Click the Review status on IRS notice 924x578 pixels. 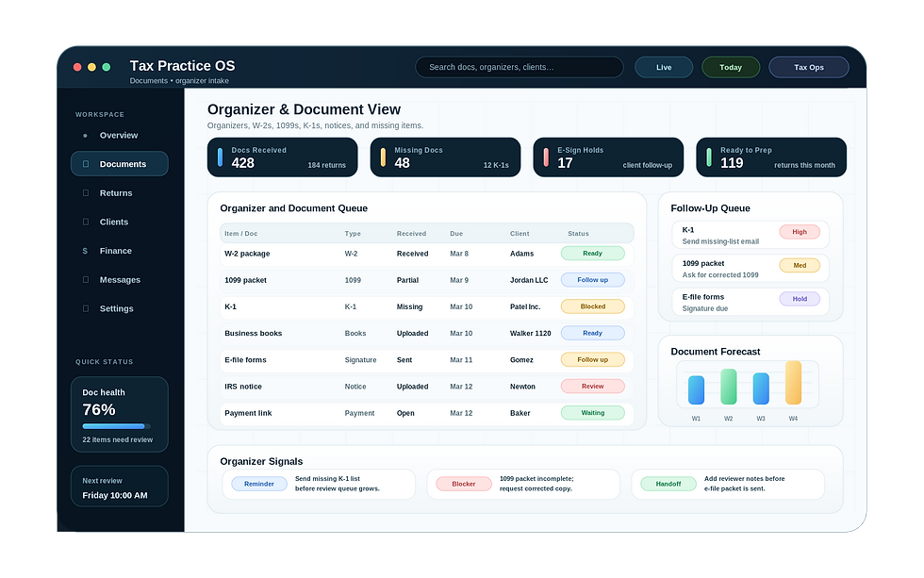click(x=592, y=387)
